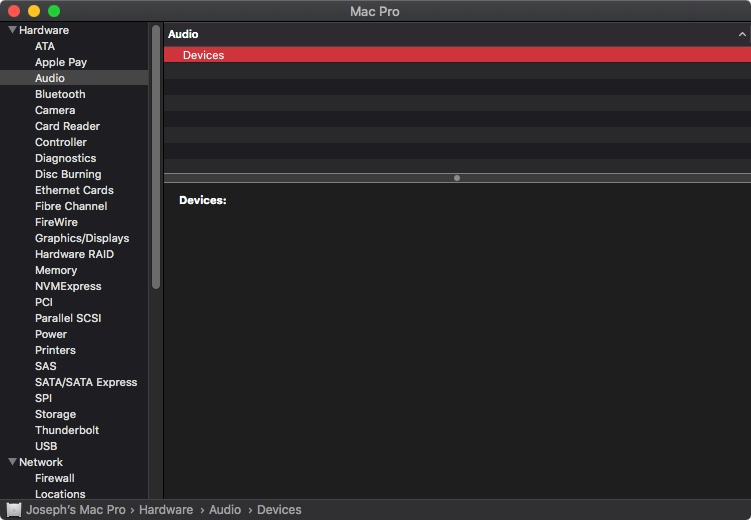Click the sidebar vertical scrollbar thumb
Viewport: 751px width, 520px height.
[156, 157]
